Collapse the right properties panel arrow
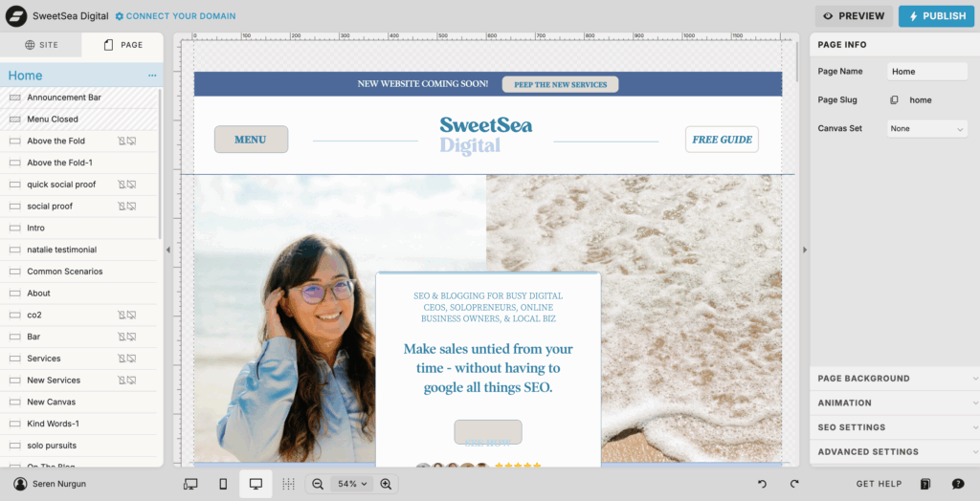Image resolution: width=980 pixels, height=501 pixels. 804,250
